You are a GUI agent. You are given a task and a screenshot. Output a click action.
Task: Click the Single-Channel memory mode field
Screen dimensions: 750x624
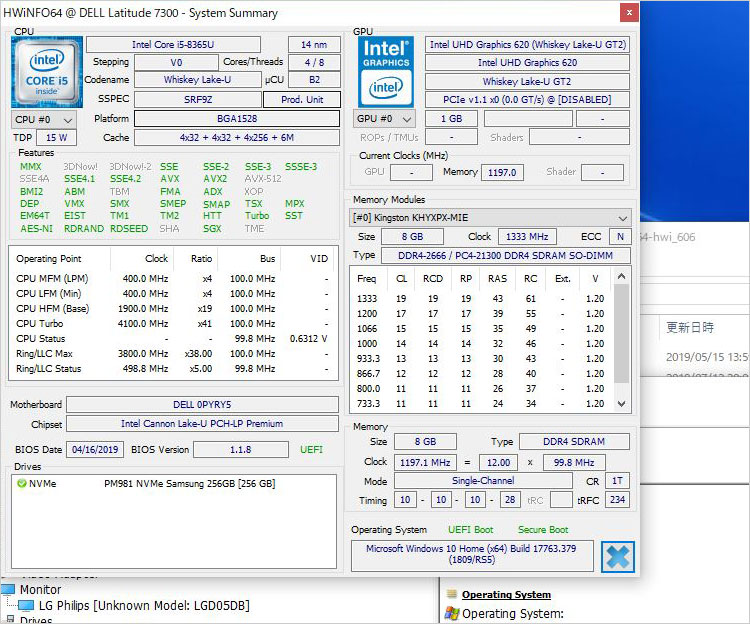tap(483, 481)
